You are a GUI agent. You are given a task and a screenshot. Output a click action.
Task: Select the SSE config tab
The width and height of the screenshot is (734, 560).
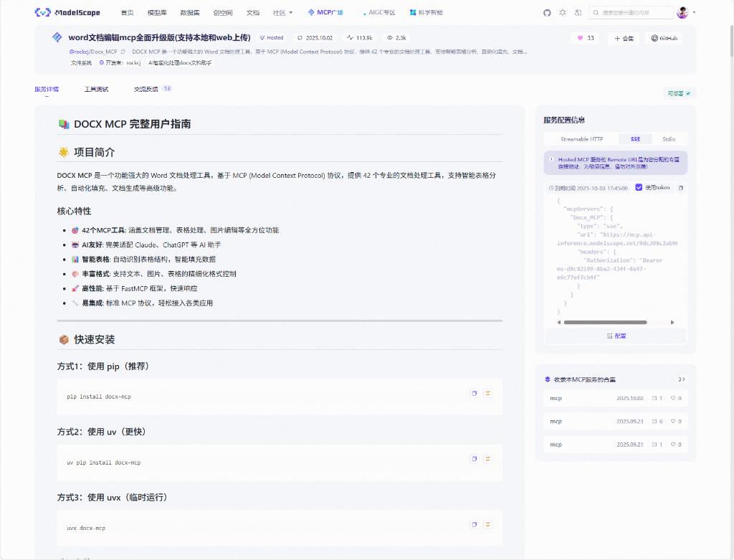pos(635,139)
